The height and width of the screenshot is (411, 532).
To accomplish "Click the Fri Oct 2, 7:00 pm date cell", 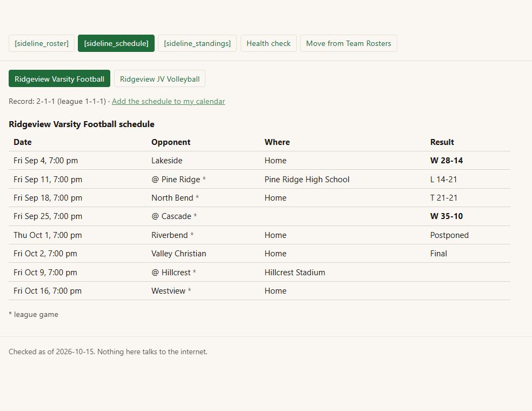I will tap(45, 254).
